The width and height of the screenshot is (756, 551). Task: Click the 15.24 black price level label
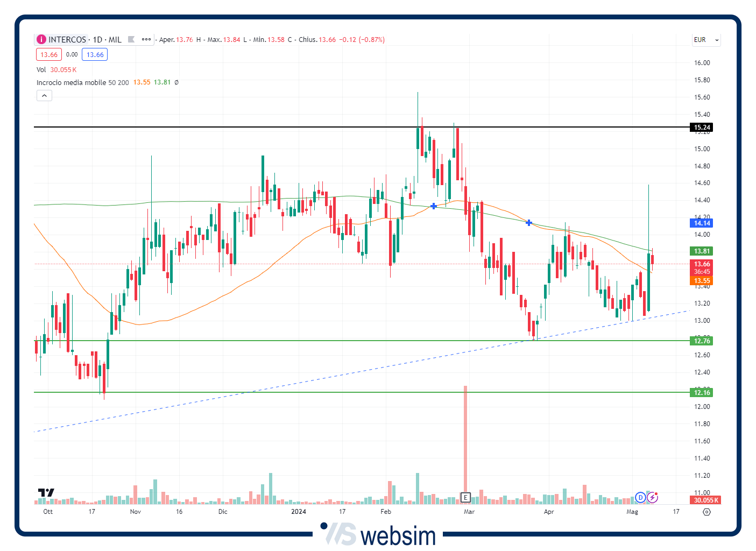(x=702, y=128)
